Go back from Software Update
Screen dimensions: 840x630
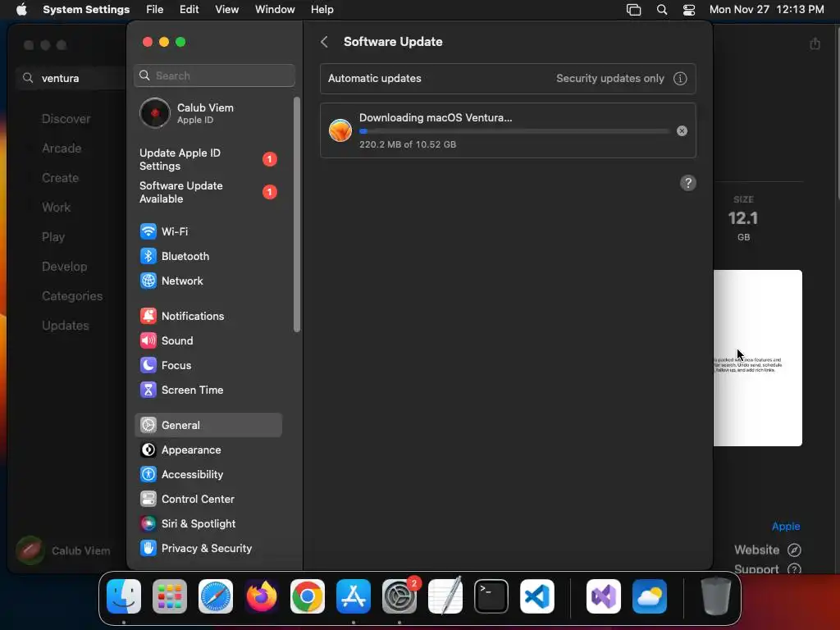point(324,42)
